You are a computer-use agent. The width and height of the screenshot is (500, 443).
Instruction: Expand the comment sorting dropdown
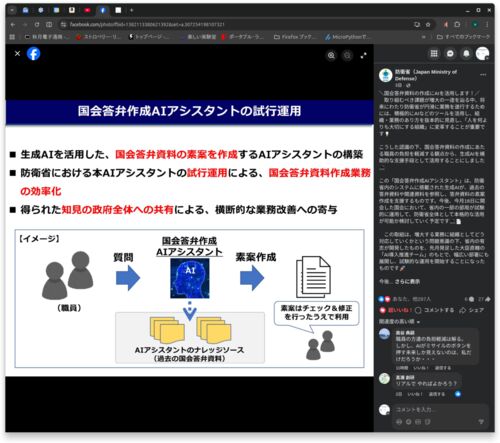399,322
